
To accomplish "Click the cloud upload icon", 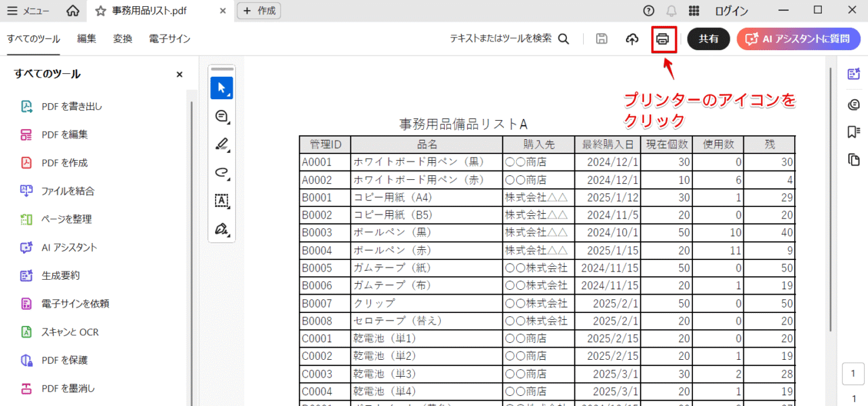I will click(x=632, y=39).
